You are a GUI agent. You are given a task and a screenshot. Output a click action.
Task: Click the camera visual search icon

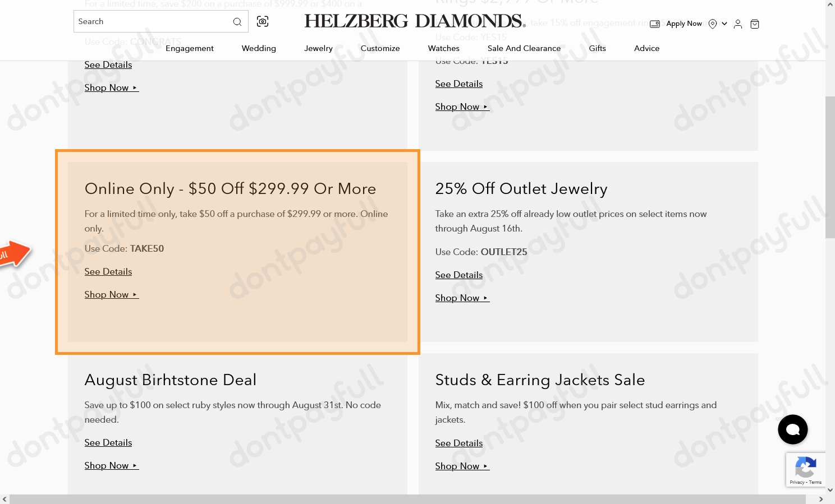[262, 21]
